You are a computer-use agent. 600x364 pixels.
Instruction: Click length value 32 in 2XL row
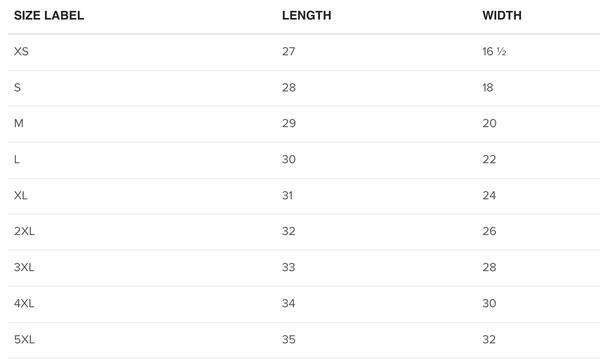289,231
